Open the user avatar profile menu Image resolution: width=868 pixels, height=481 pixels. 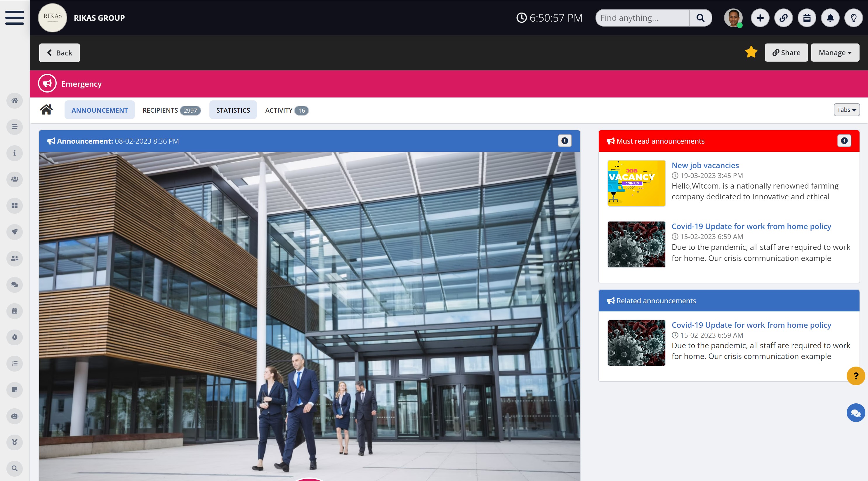[x=733, y=18]
